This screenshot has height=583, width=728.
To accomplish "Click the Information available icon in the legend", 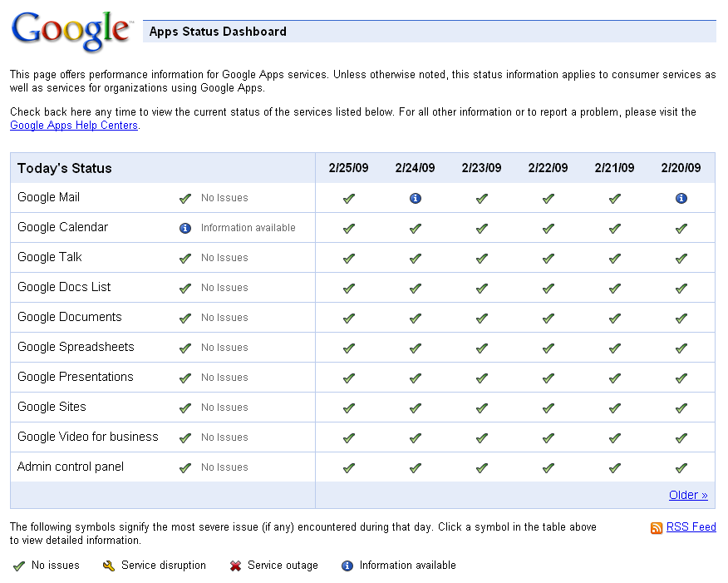I will (x=347, y=566).
